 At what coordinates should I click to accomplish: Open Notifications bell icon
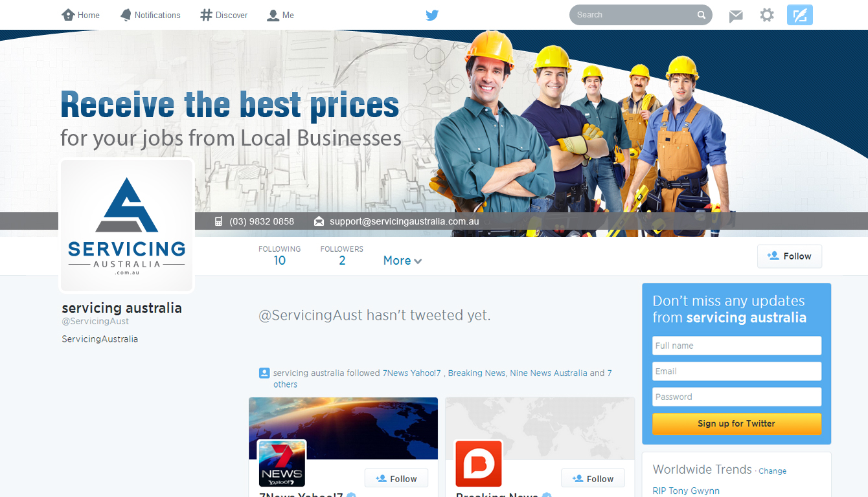click(x=125, y=14)
